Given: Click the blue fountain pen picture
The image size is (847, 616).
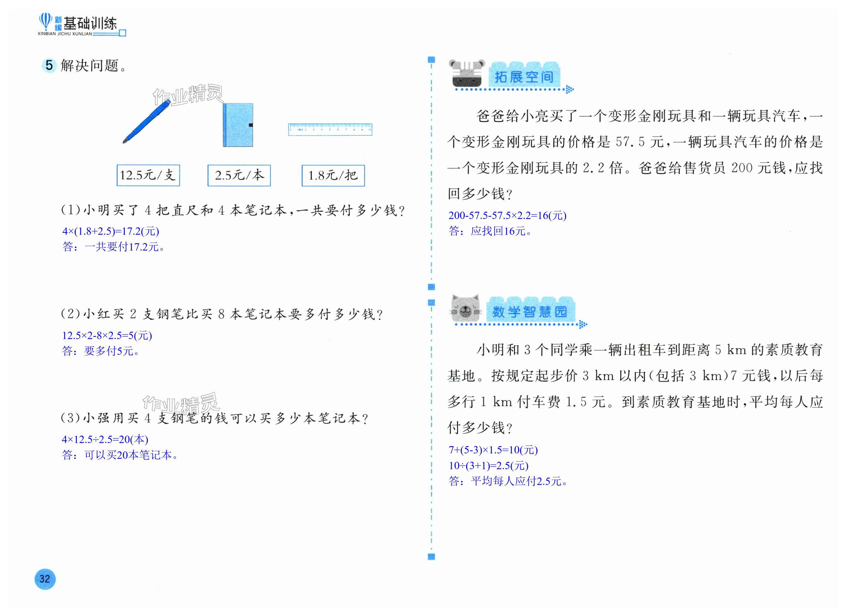Looking at the screenshot, I should tap(146, 121).
